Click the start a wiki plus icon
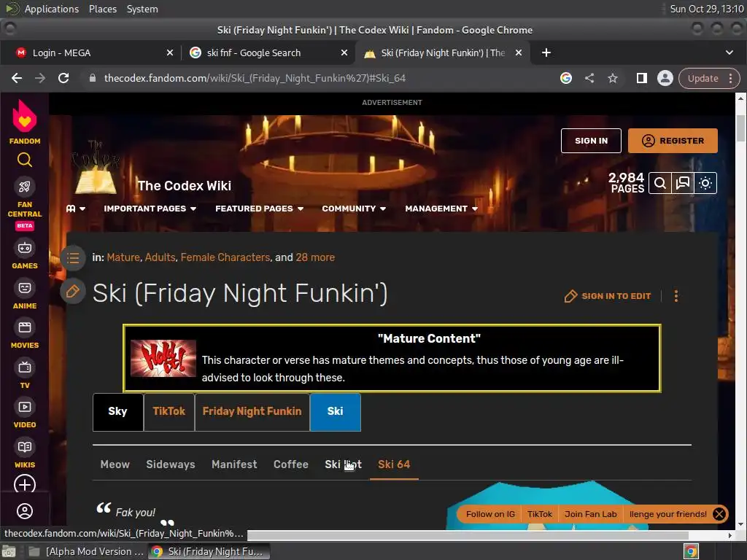 point(25,484)
